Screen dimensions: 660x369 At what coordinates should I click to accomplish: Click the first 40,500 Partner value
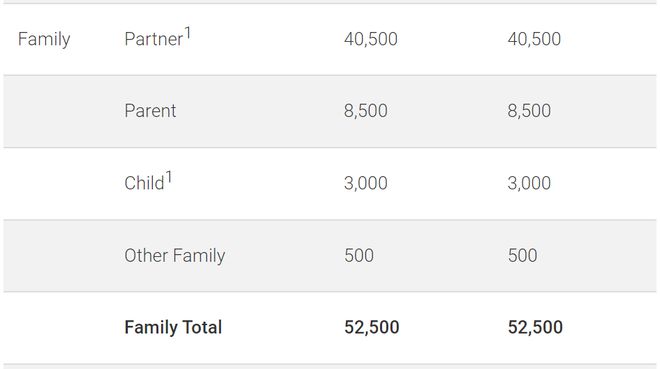(x=370, y=39)
